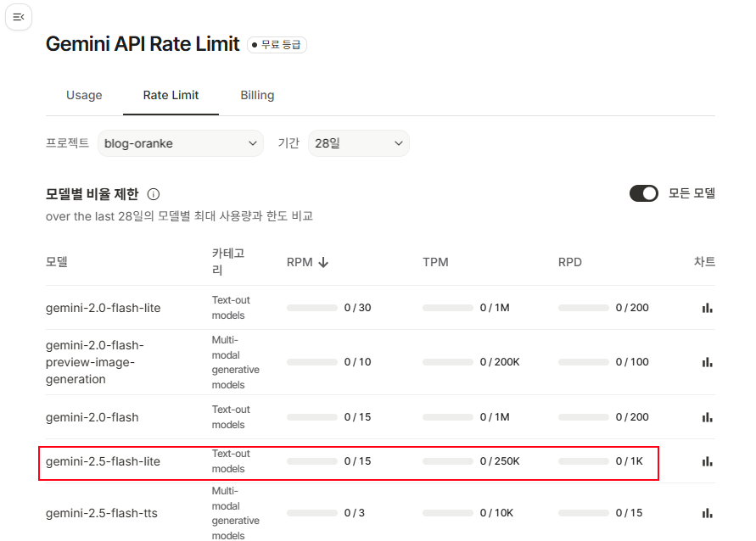
Task: Switch to the Billing tab
Action: pyautogui.click(x=257, y=95)
